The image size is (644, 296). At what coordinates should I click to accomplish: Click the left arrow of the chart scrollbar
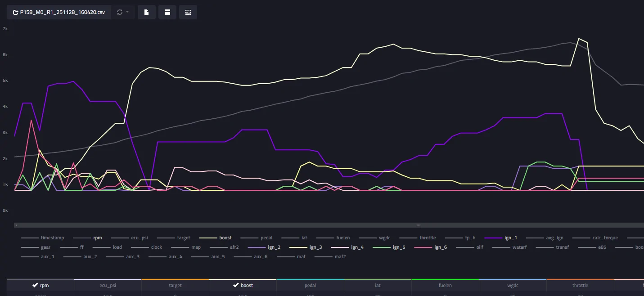click(x=16, y=225)
